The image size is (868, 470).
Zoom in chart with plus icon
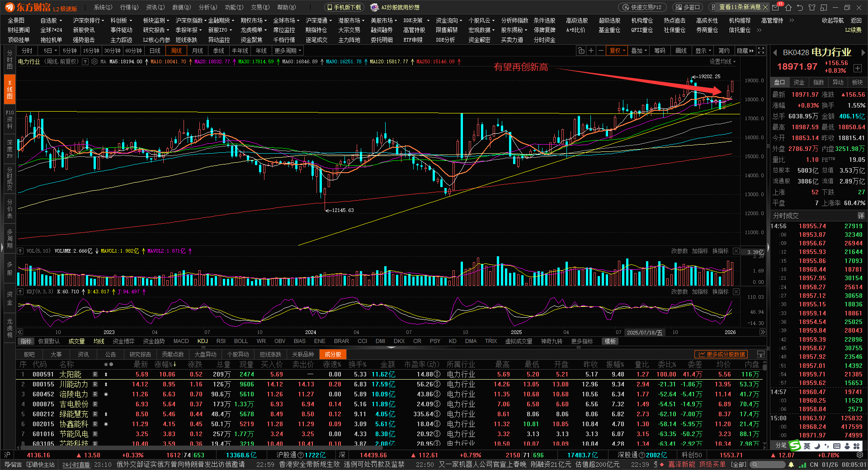click(x=591, y=51)
